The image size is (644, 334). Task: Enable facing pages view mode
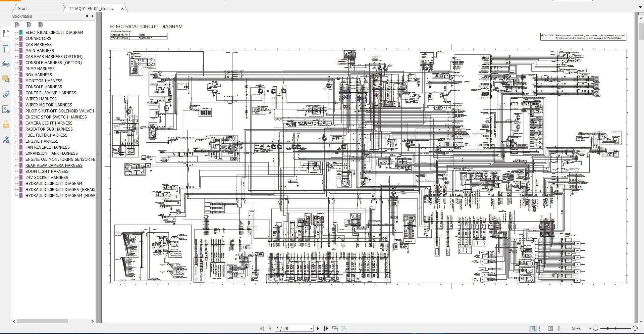click(550, 328)
